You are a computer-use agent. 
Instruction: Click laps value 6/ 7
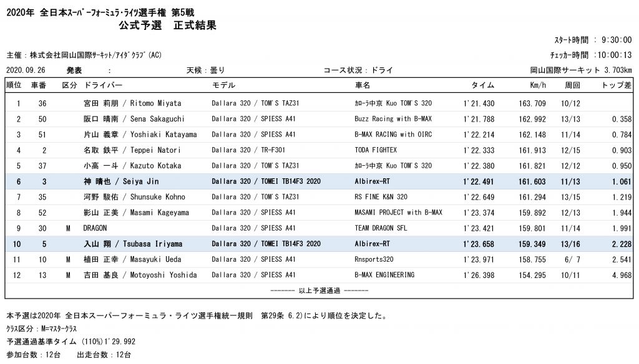tap(572, 259)
